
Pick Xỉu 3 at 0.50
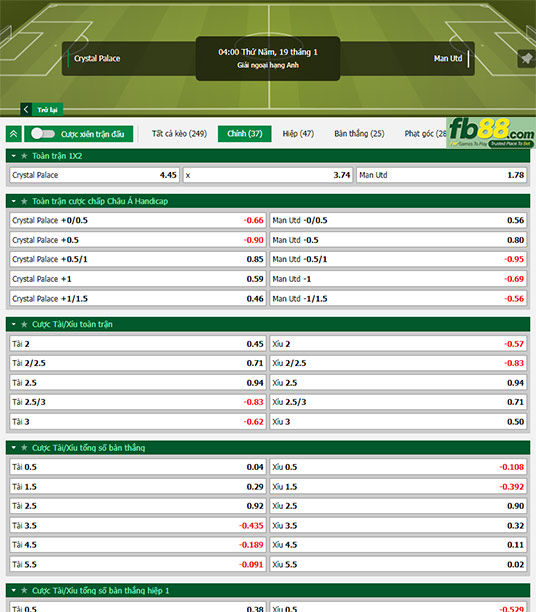(398, 422)
